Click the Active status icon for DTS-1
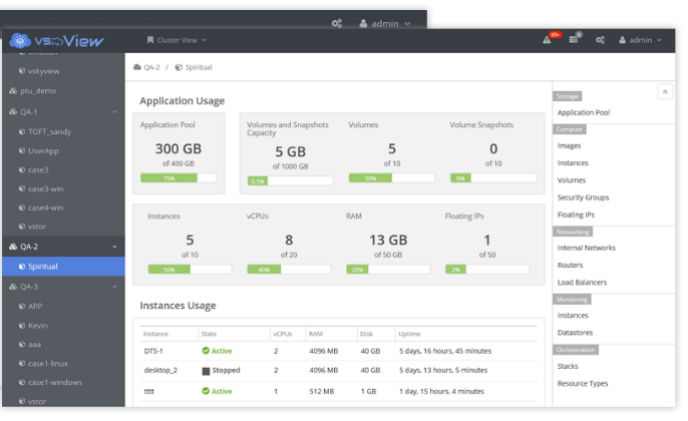Viewport: 688px width, 421px height. click(205, 350)
